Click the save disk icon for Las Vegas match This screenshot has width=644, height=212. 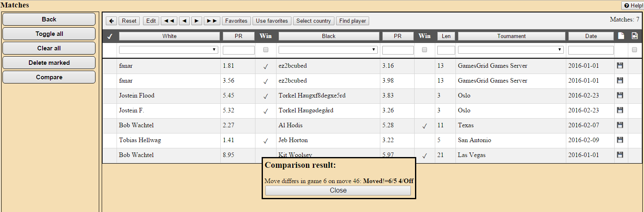click(620, 155)
